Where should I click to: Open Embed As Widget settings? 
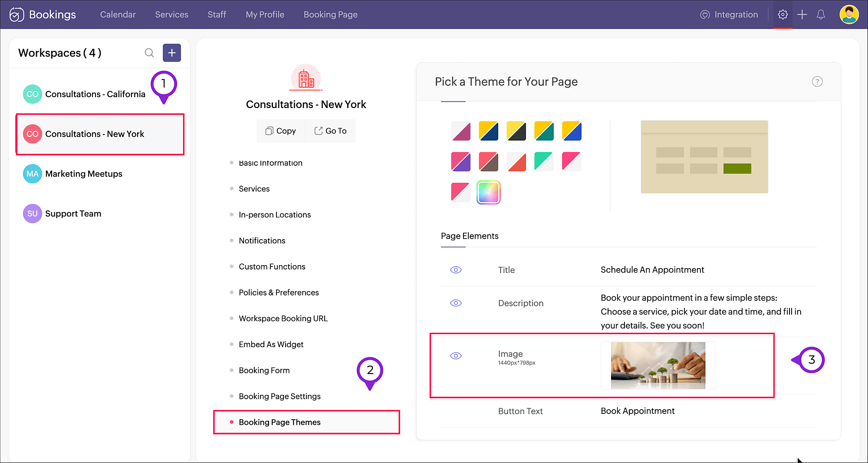point(271,345)
